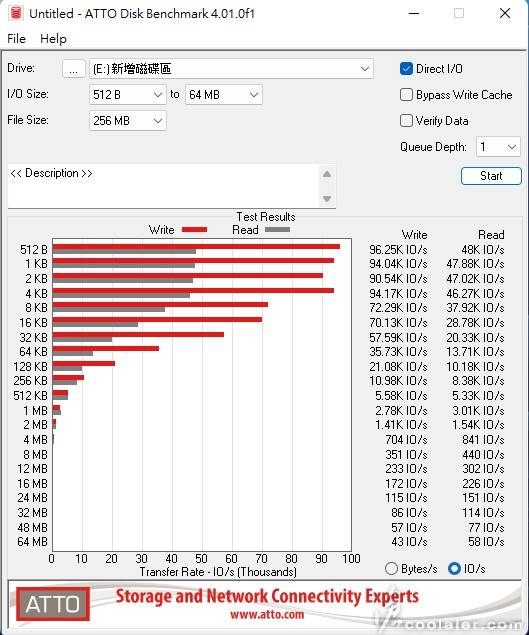This screenshot has width=529, height=635.
Task: Start the benchmark with the Start button
Action: pos(491,176)
